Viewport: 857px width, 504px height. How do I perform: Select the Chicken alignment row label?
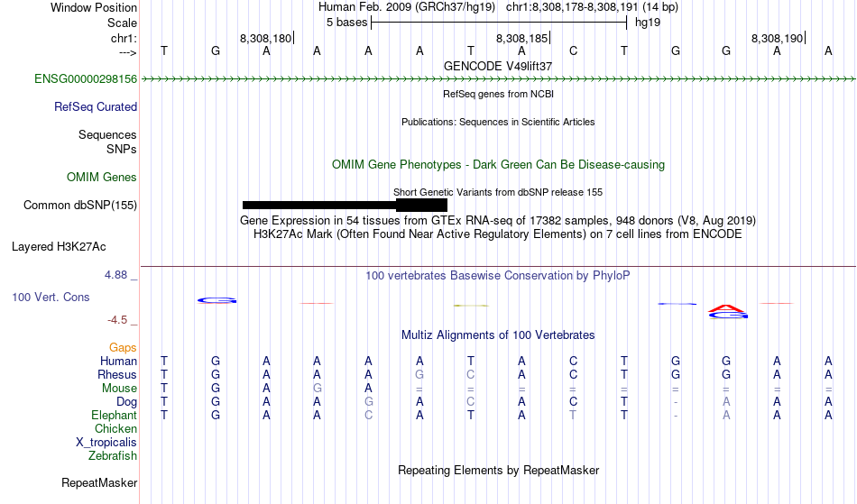pyautogui.click(x=115, y=429)
